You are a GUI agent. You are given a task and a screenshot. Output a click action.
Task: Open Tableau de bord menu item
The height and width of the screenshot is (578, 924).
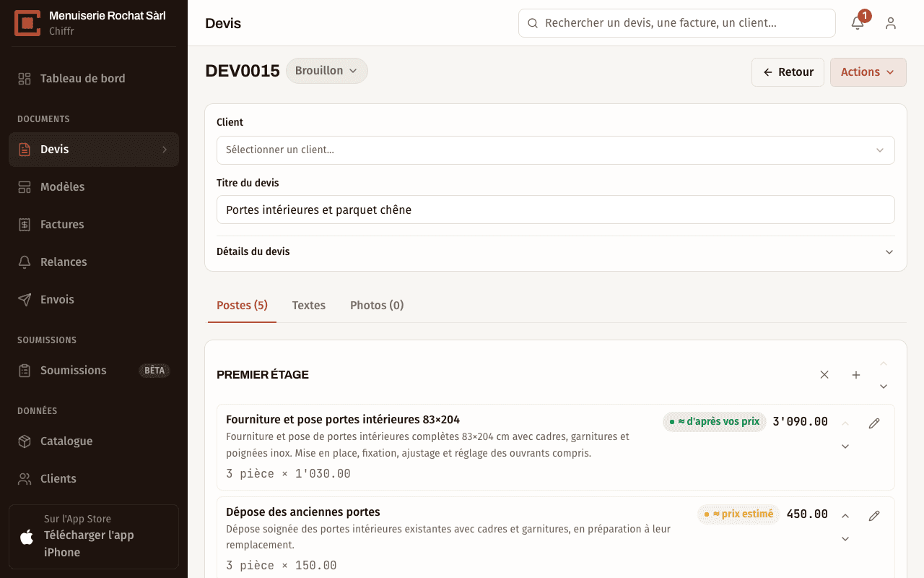point(94,79)
